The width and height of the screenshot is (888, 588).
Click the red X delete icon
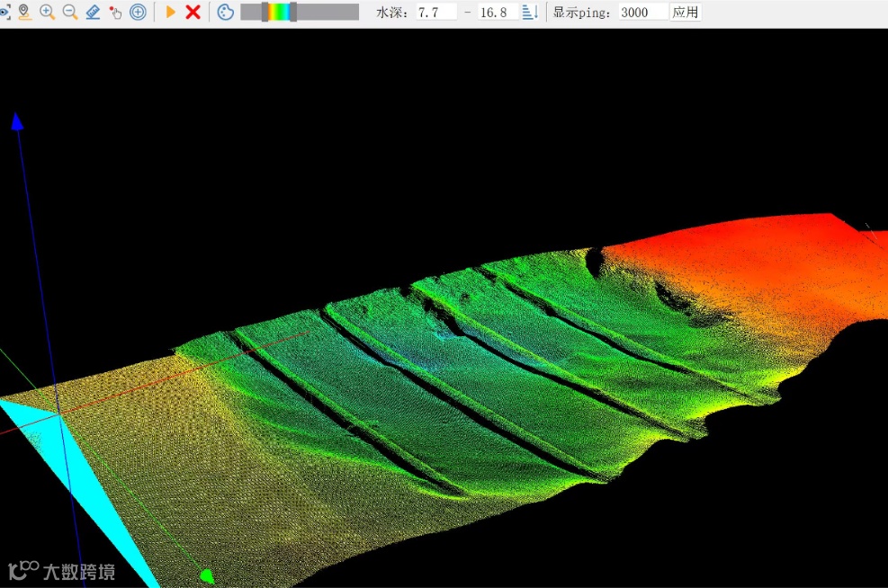(193, 12)
